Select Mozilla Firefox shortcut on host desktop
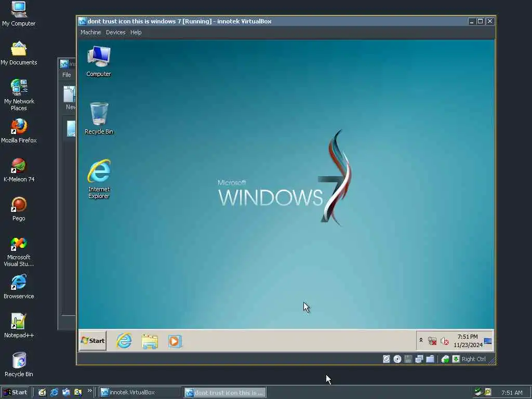This screenshot has width=532, height=399. click(19, 131)
